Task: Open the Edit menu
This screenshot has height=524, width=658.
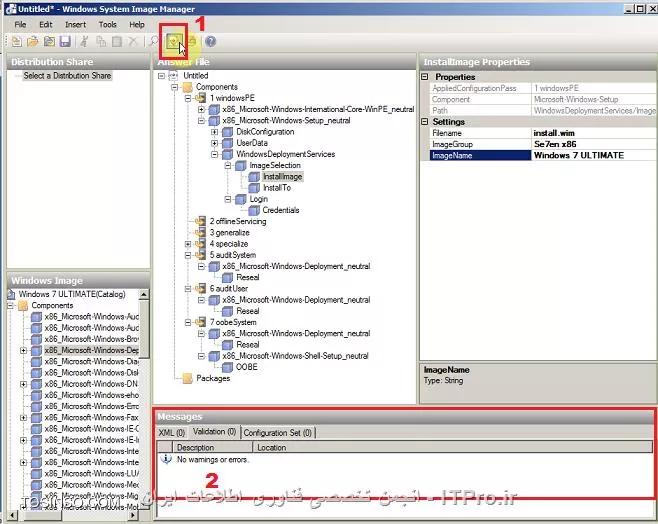Action: 45,24
